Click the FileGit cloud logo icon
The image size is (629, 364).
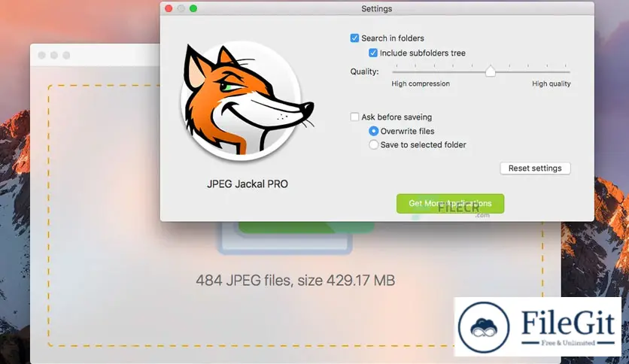(x=484, y=327)
